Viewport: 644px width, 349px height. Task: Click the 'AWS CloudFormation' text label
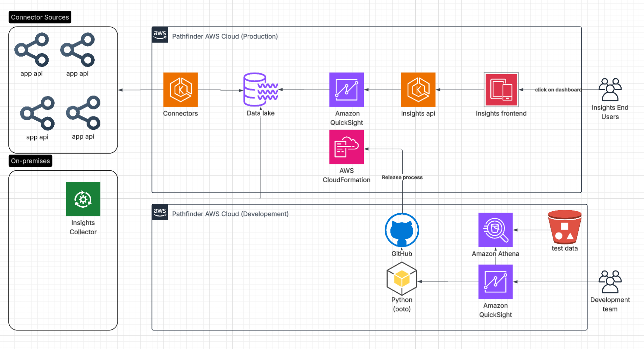(x=347, y=175)
